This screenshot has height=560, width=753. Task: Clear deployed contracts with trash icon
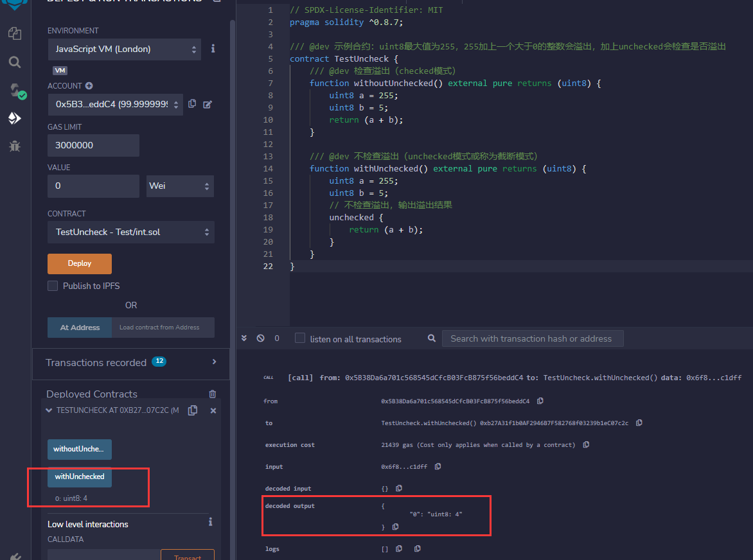[x=212, y=394]
